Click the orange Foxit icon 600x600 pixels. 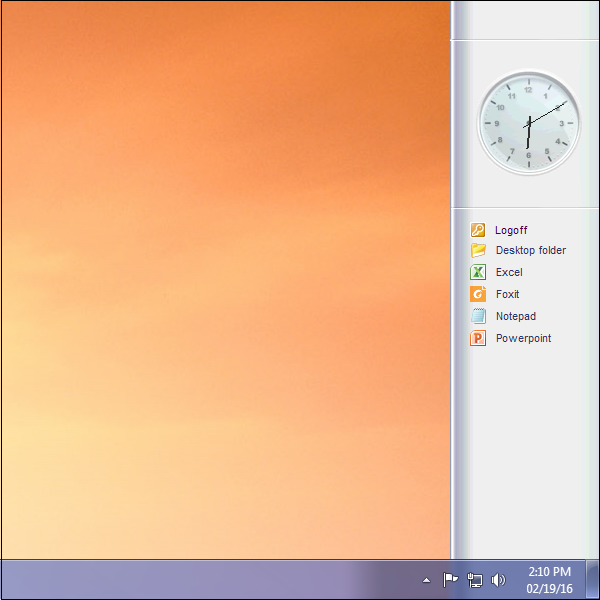point(478,294)
